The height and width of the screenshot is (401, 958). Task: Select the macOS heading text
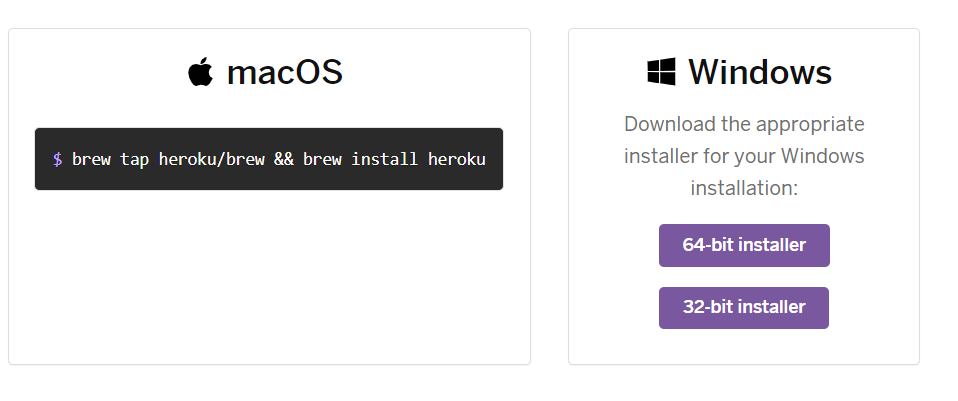point(284,72)
